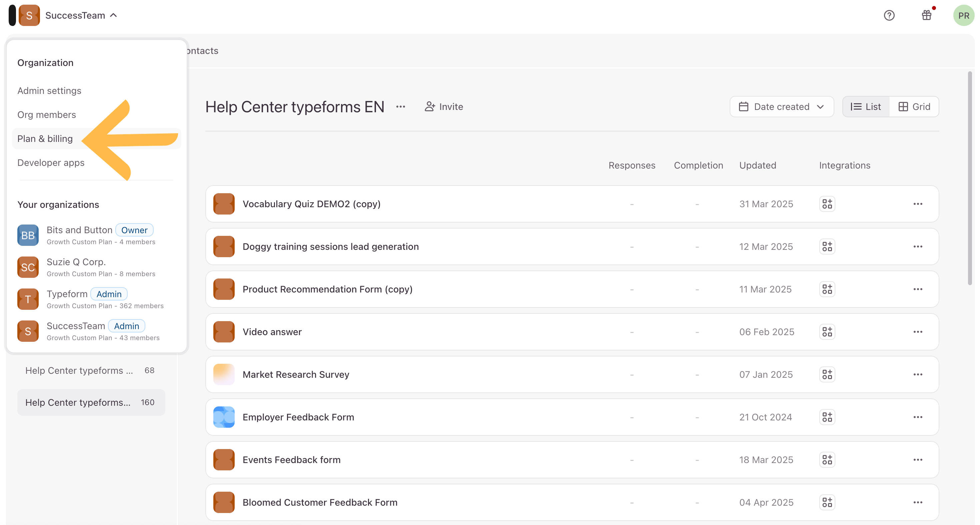Open integrations icon for Vocabulary Quiz DEMO2
This screenshot has width=980, height=525.
pyautogui.click(x=827, y=204)
